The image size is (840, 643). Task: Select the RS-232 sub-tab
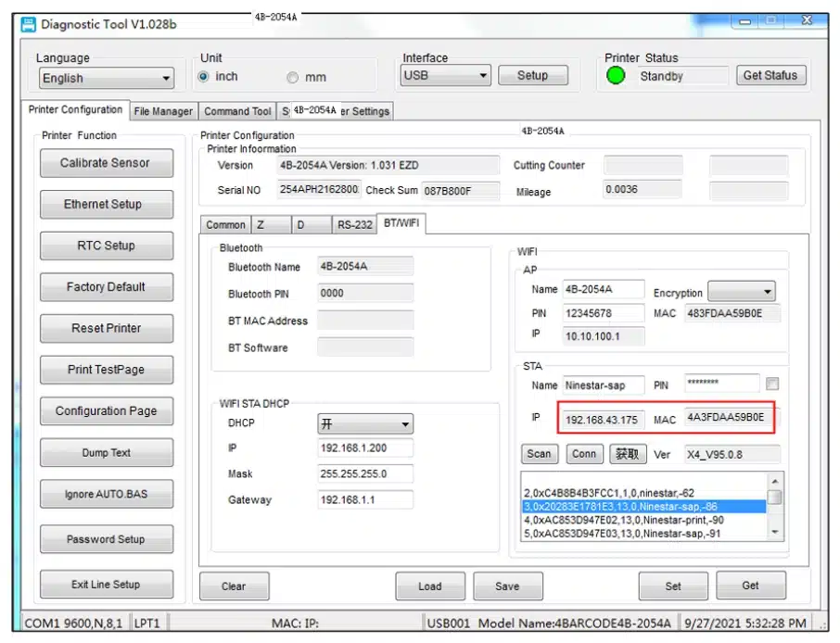(354, 225)
